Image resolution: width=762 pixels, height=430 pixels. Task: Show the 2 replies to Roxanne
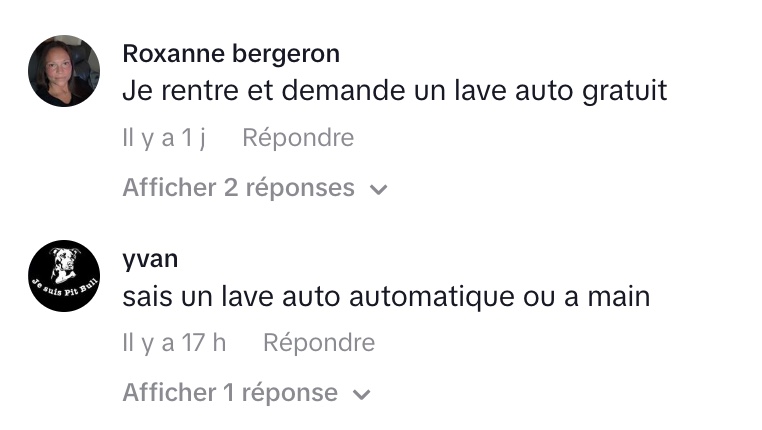pos(238,188)
